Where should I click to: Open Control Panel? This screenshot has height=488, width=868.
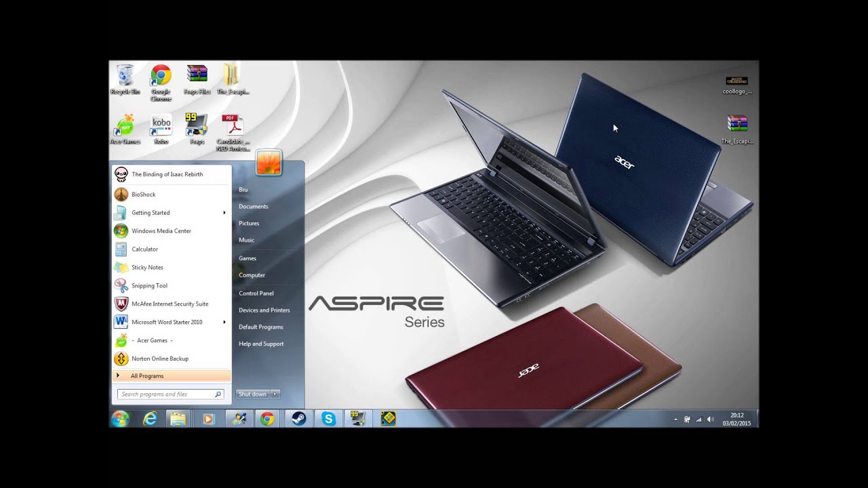point(256,293)
